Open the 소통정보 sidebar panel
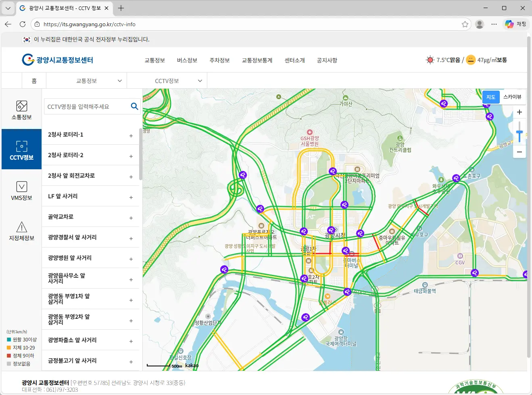Image resolution: width=532 pixels, height=395 pixels. pyautogui.click(x=21, y=109)
